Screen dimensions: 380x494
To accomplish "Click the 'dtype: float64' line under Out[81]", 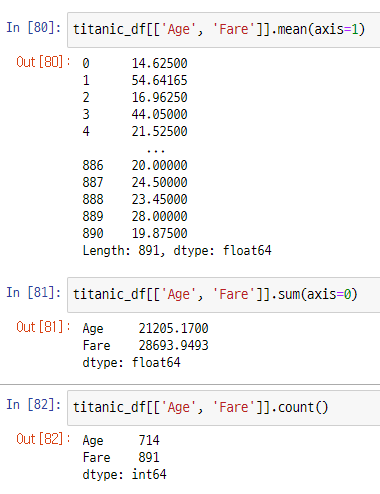I will (132, 363).
